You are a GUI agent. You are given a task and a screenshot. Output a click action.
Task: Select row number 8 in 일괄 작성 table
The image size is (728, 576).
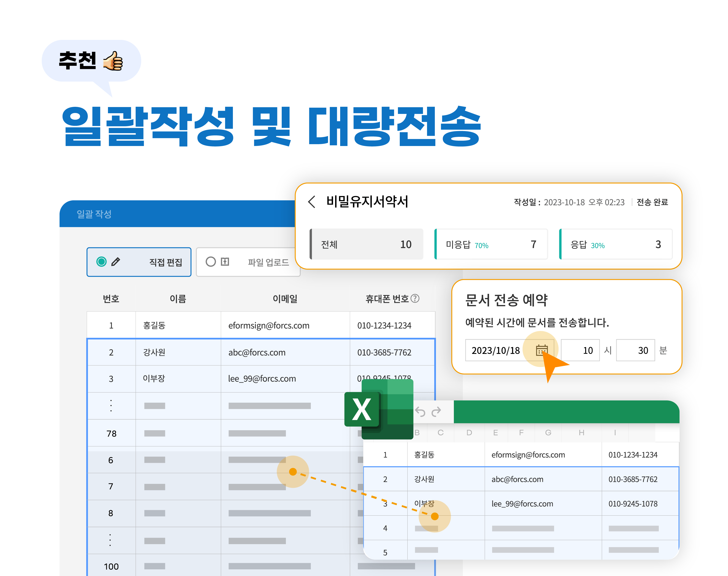click(x=111, y=513)
